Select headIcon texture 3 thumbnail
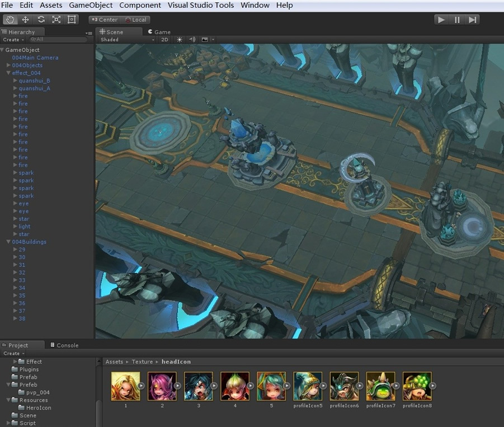Viewport: 504px width, 427px height. point(199,386)
